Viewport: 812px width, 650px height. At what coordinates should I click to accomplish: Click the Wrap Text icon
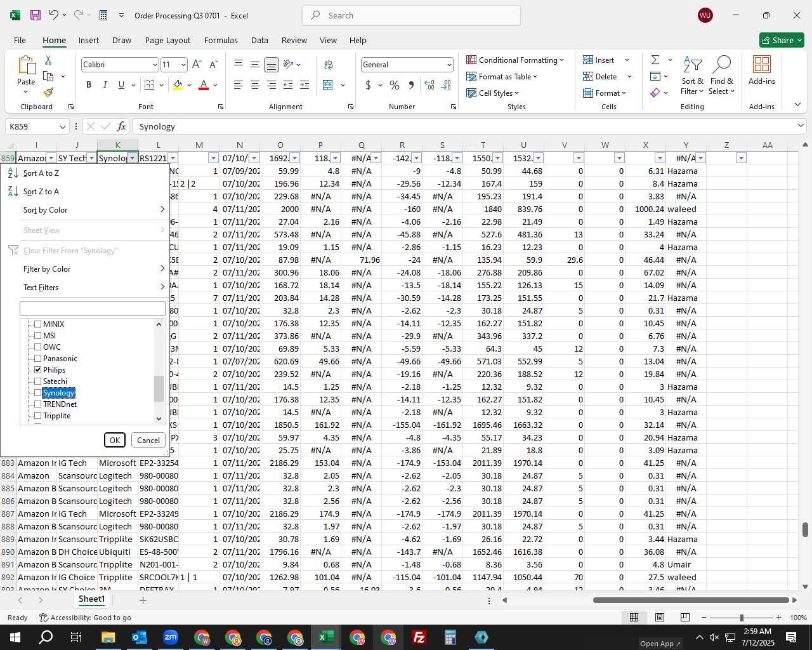tap(329, 65)
